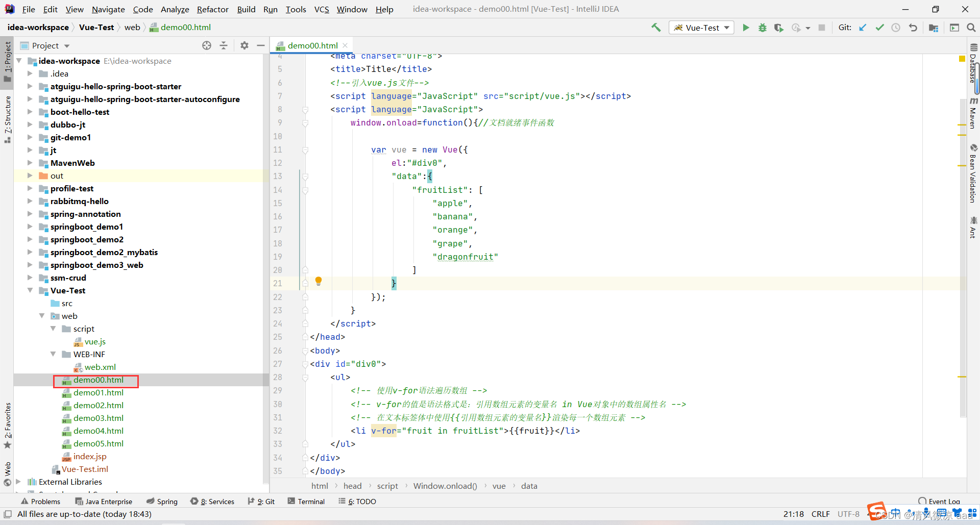This screenshot has height=525, width=980.
Task: Open the Web side tool tab
Action: (x=7, y=474)
